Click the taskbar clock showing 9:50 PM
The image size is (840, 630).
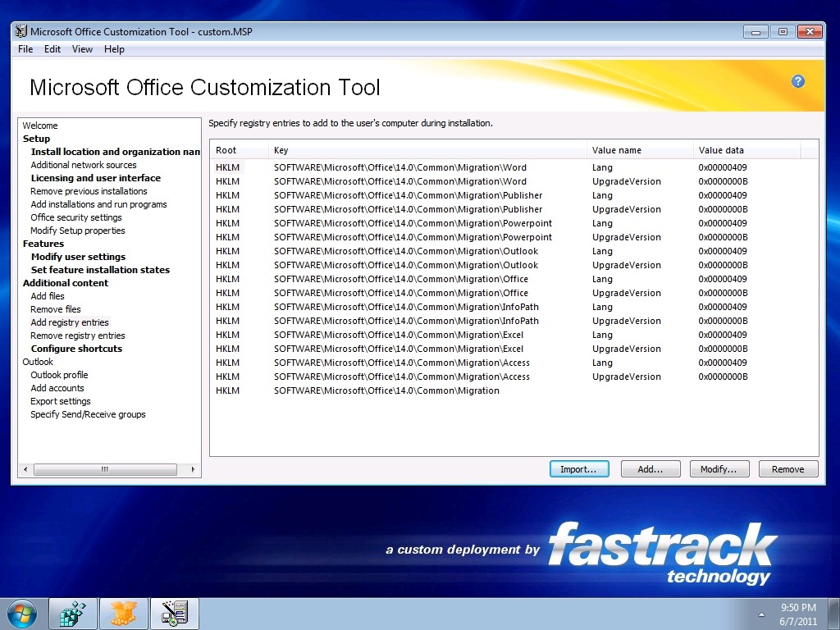click(x=798, y=614)
